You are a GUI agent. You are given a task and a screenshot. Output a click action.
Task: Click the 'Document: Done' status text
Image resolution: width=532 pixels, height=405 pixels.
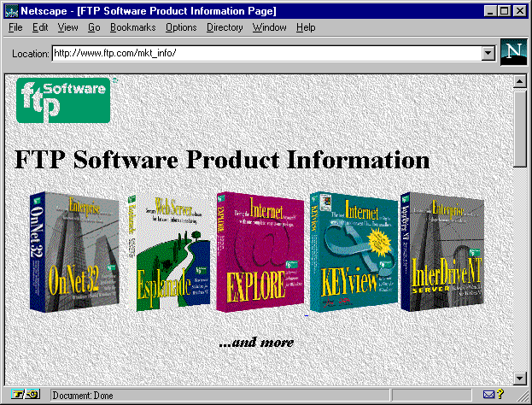click(83, 396)
